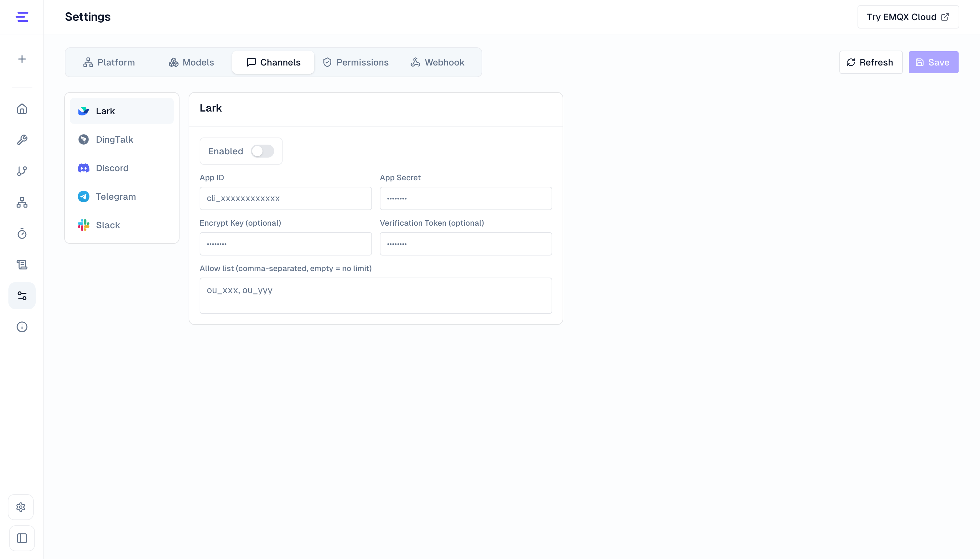Focus the App ID input field
980x559 pixels.
coord(286,198)
